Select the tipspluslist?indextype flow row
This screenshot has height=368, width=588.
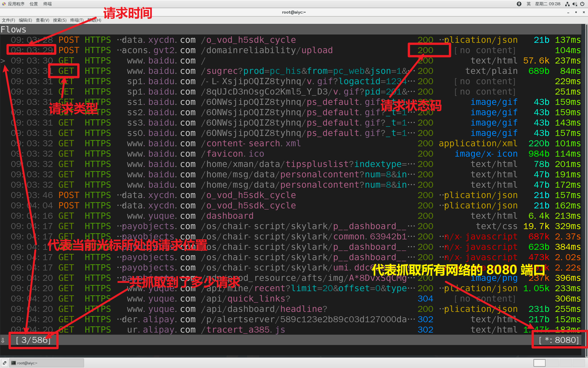(291, 164)
